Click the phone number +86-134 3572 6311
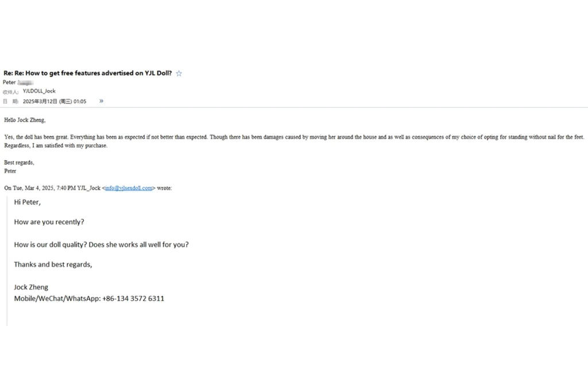588x392 pixels. click(133, 298)
